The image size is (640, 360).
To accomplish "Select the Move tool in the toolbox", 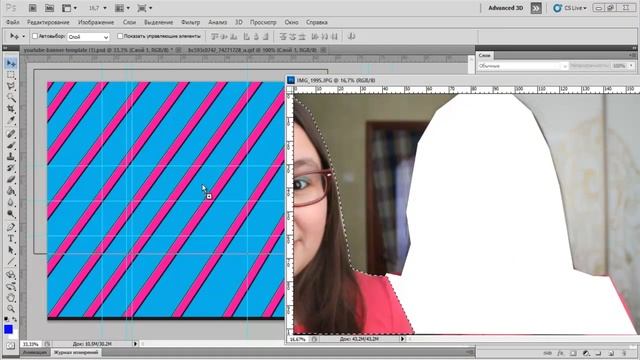I will pos(11,63).
